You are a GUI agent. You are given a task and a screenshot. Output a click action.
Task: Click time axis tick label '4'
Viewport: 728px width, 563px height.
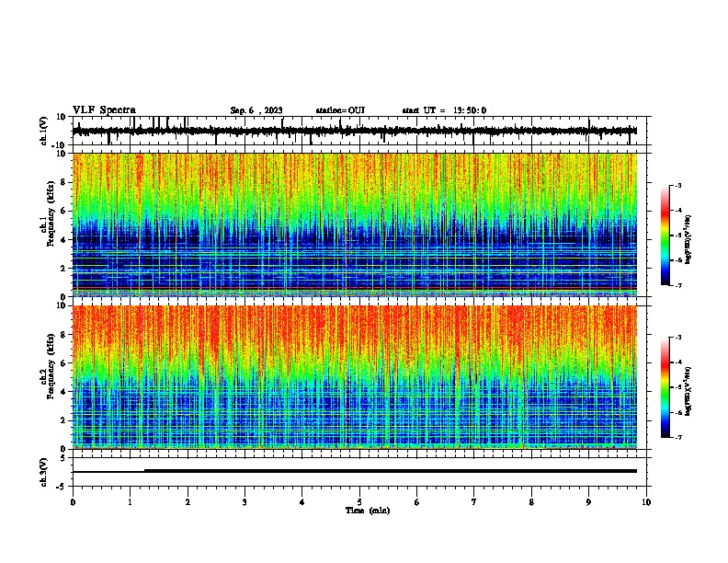click(302, 502)
